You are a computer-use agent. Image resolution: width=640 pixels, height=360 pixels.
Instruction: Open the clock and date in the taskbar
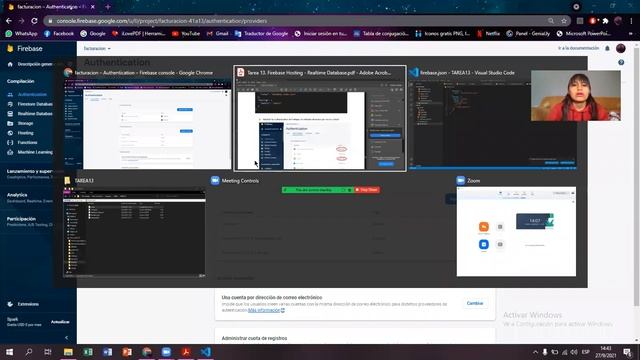click(x=606, y=352)
